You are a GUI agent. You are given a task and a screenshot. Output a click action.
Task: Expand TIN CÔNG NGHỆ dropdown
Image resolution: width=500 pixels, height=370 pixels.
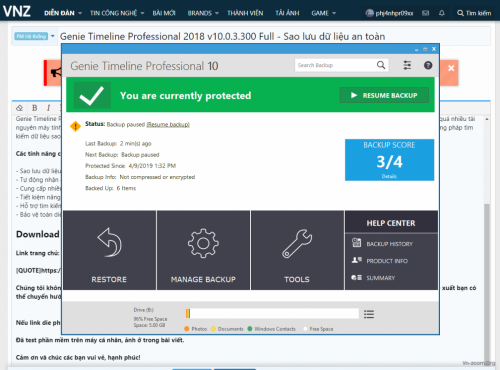pos(142,13)
